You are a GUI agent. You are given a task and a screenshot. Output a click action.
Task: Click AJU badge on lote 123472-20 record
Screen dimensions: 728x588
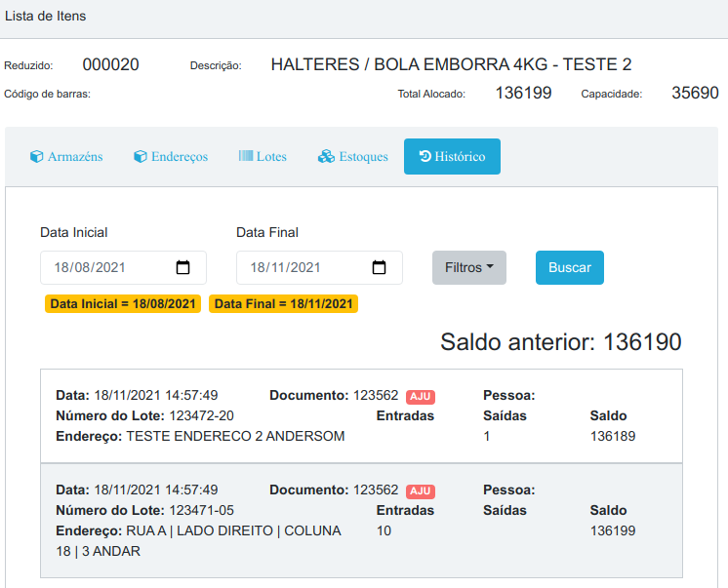click(x=421, y=396)
